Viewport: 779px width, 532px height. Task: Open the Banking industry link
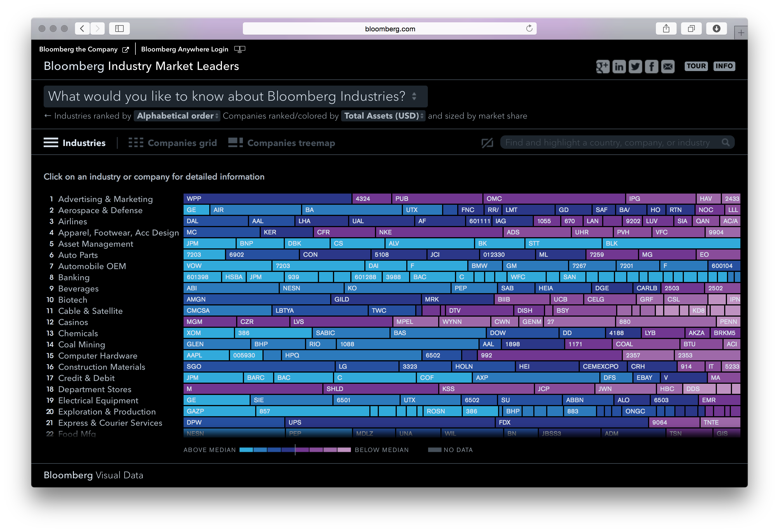[74, 277]
